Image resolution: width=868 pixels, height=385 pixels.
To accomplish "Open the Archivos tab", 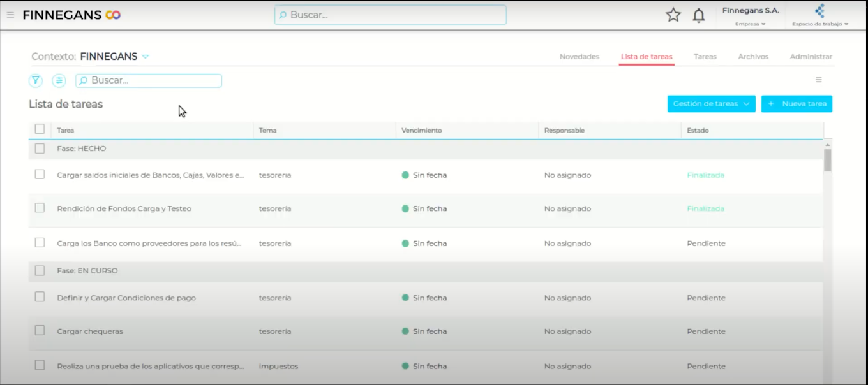I will [753, 57].
